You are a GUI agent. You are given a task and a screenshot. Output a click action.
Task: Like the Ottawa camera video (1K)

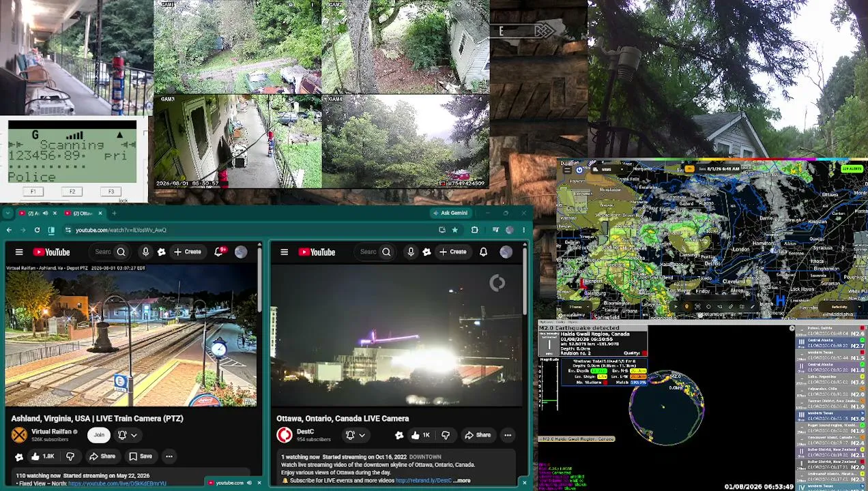coord(420,435)
